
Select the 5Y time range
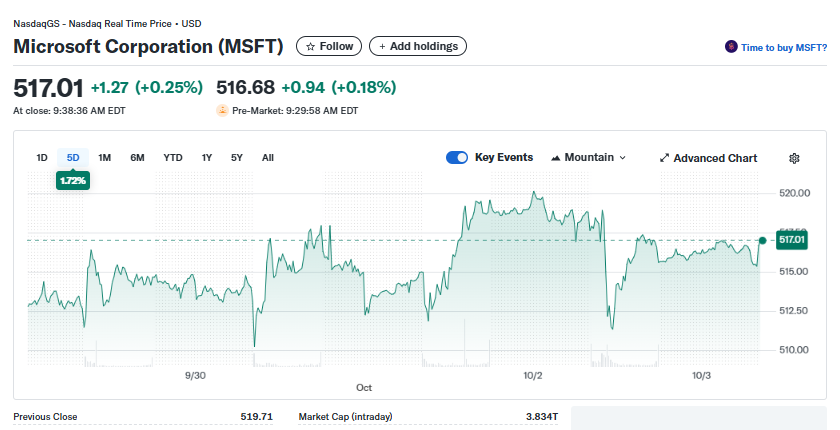237,158
